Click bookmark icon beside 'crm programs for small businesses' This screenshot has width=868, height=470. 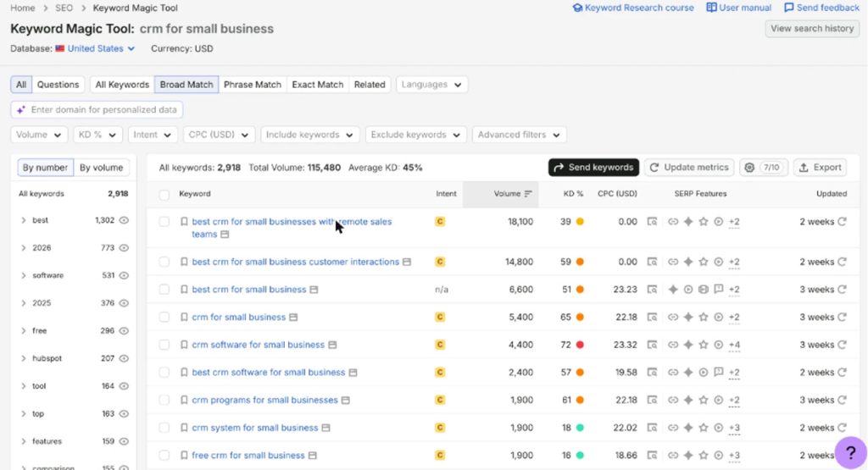pyautogui.click(x=184, y=400)
